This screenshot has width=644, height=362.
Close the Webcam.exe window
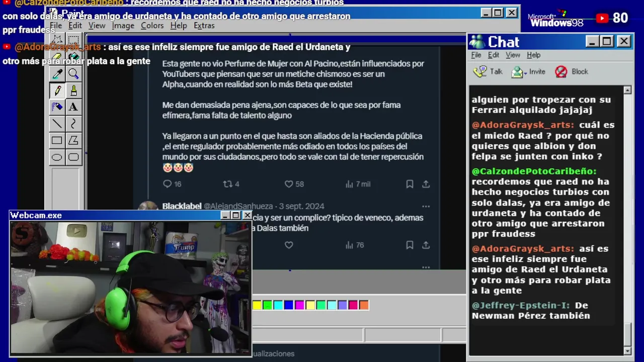pos(247,215)
